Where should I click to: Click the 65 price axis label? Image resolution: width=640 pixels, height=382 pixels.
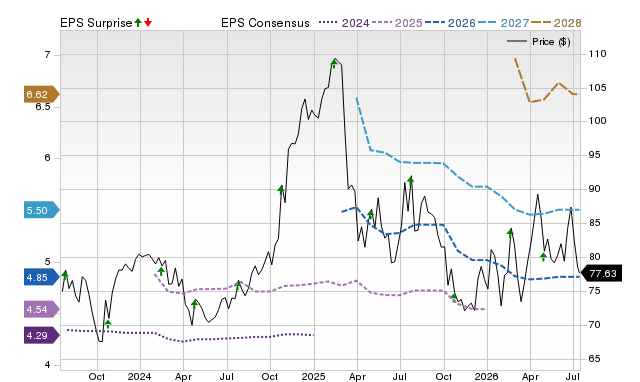click(x=595, y=358)
